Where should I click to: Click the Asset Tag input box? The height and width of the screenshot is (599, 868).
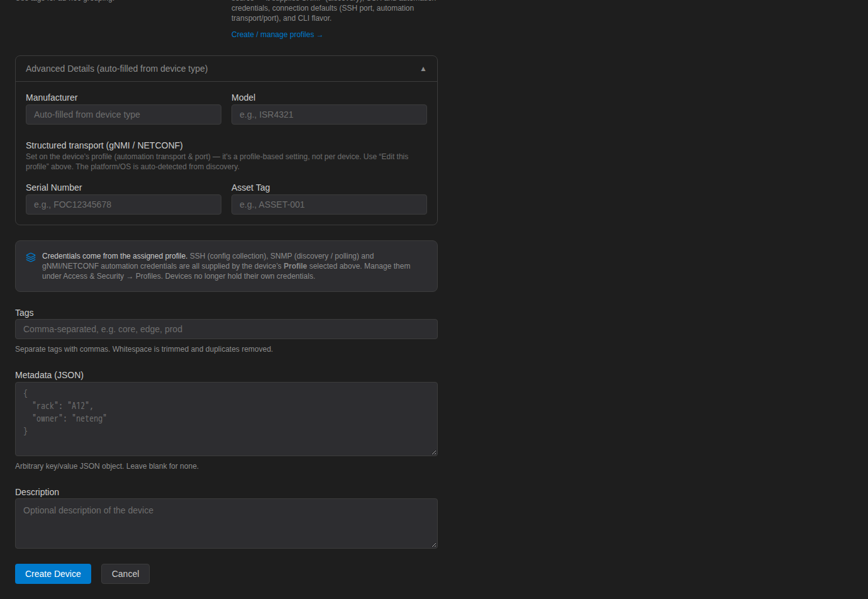329,204
